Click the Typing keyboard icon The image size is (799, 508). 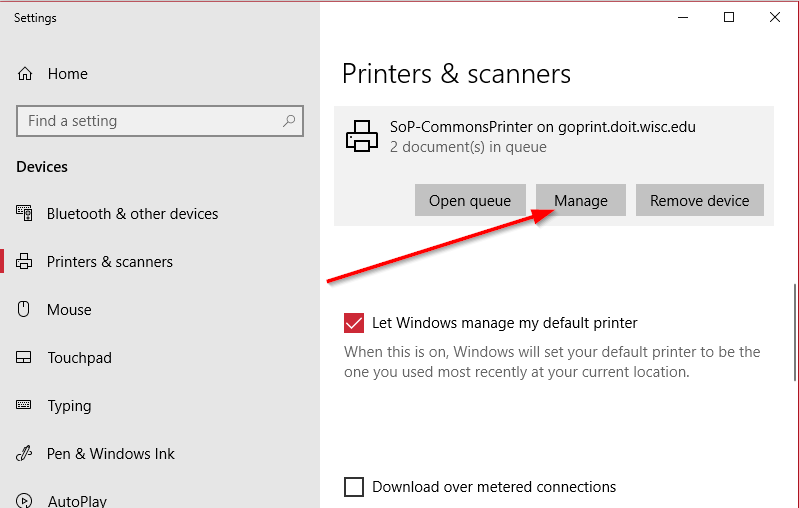[24, 405]
